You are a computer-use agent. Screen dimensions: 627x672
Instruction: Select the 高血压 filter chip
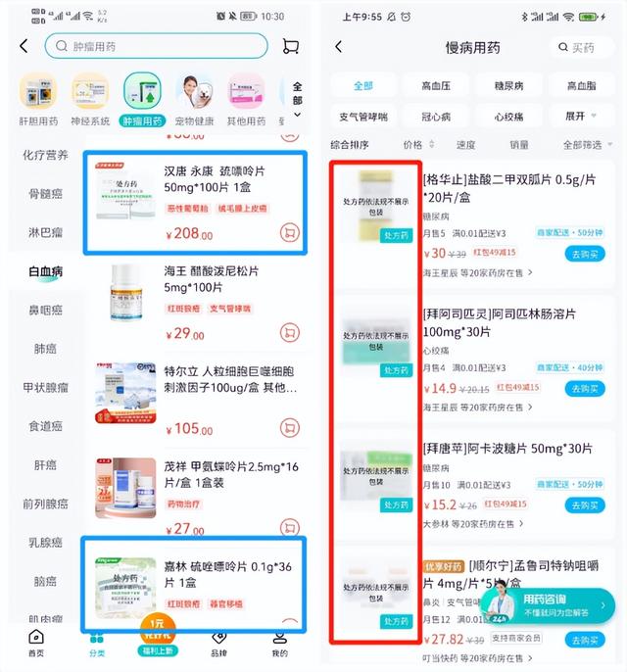pos(436,86)
